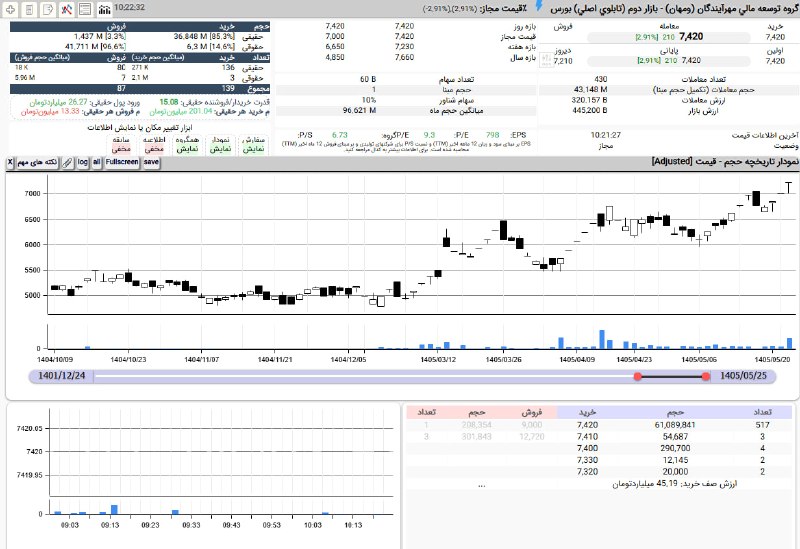
Task: Click the 1401/12/24 start date label
Action: point(62,376)
